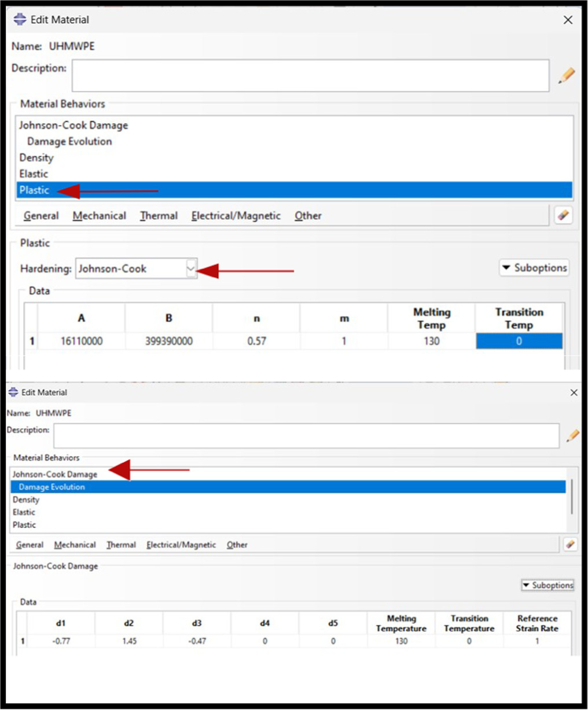Click the pencil edit icon beside top Description
This screenshot has width=588, height=710.
pyautogui.click(x=567, y=75)
